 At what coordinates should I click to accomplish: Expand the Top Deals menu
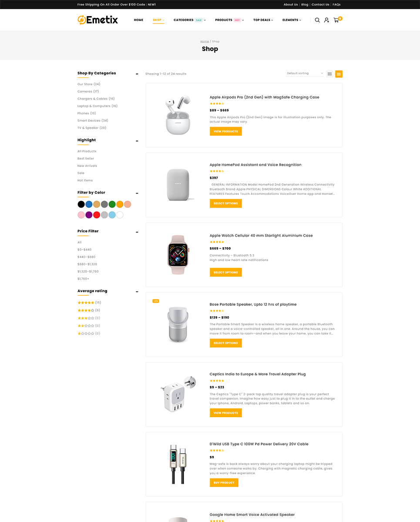pyautogui.click(x=263, y=20)
